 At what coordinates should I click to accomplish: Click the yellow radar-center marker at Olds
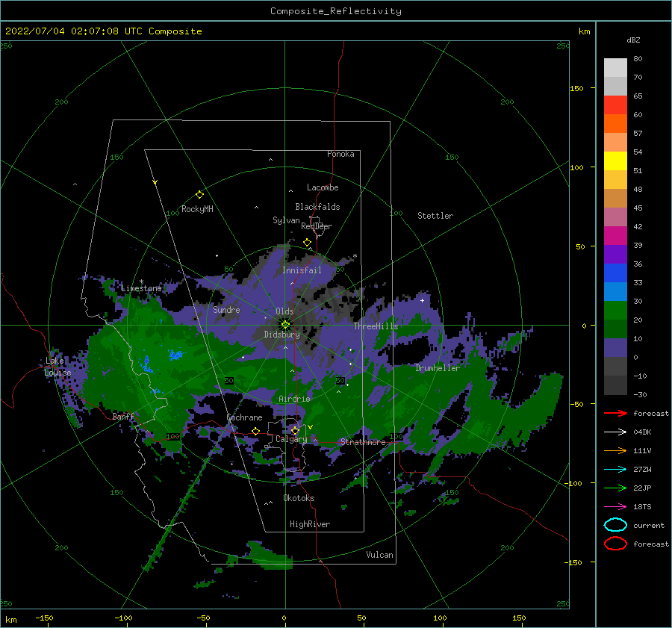point(285,325)
